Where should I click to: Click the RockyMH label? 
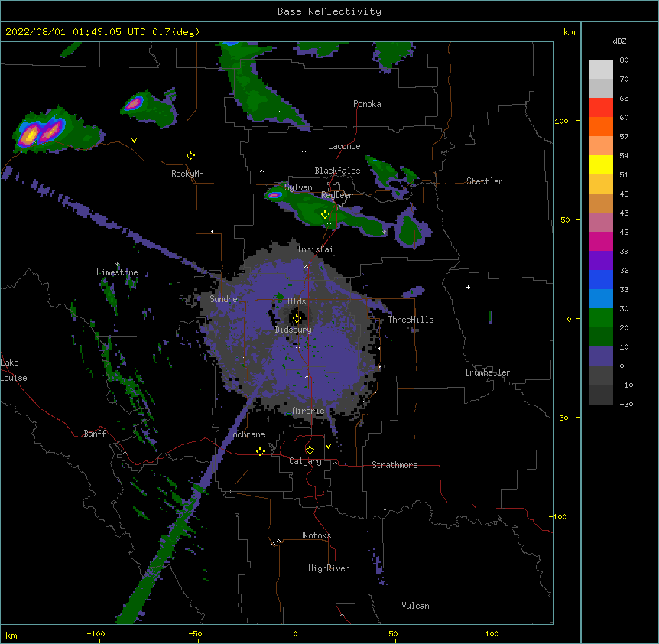(x=187, y=174)
